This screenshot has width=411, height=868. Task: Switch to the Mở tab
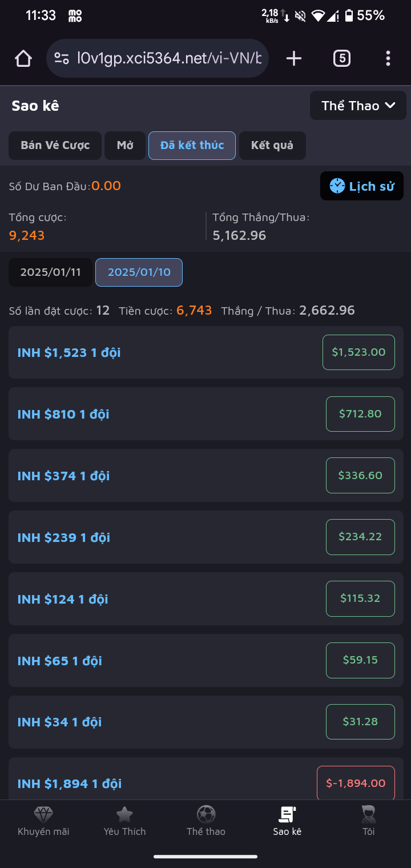click(125, 146)
